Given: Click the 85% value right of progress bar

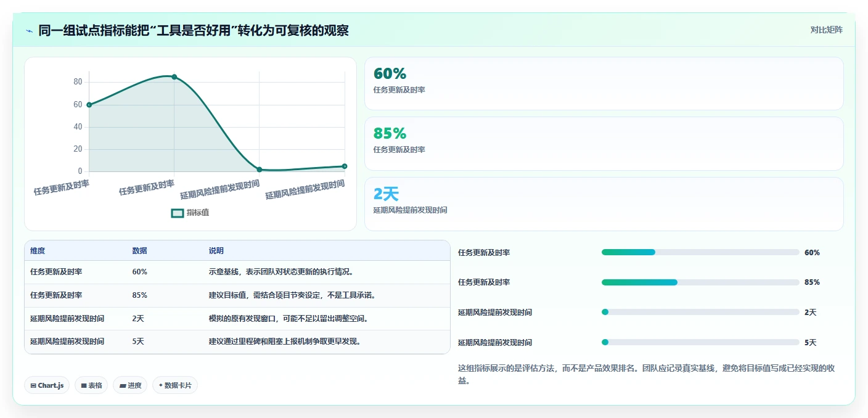Looking at the screenshot, I should (x=812, y=282).
